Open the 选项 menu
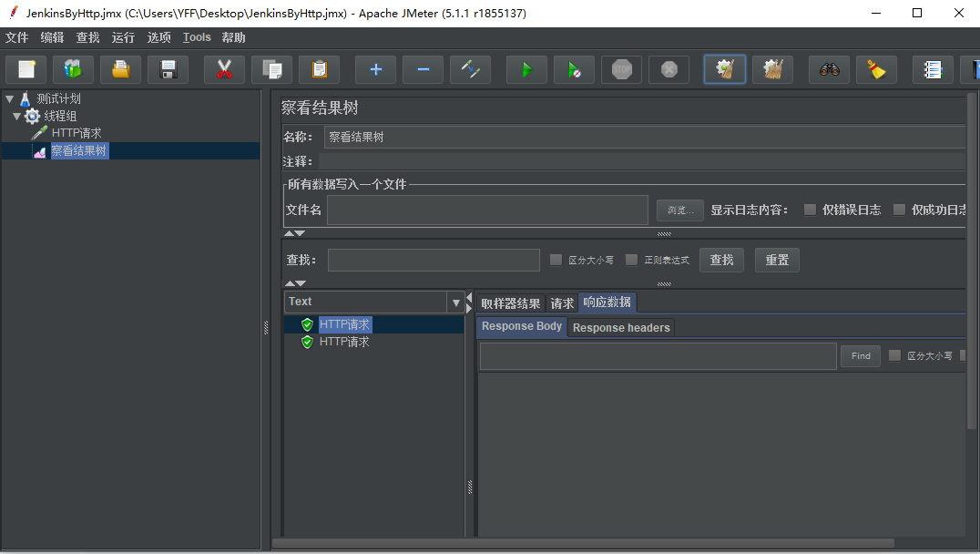The height and width of the screenshot is (554, 980). [x=158, y=37]
